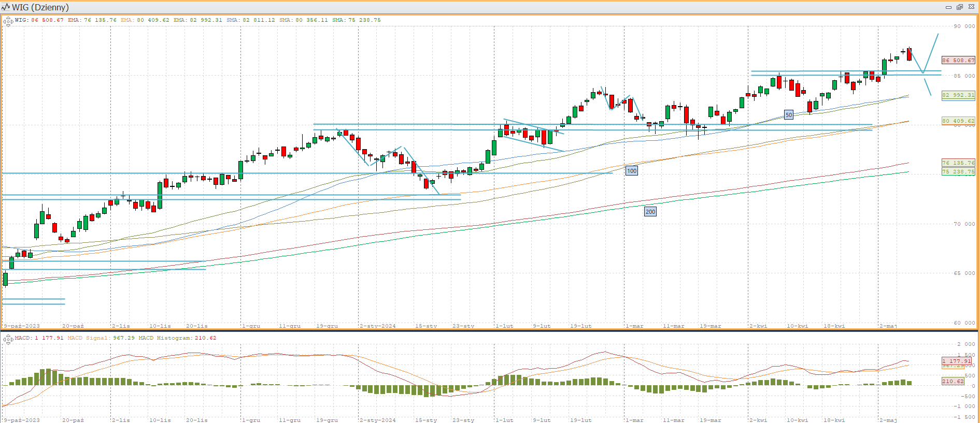This screenshot has height=423, width=980.
Task: Select the 100 moving average label marker
Action: 631,171
